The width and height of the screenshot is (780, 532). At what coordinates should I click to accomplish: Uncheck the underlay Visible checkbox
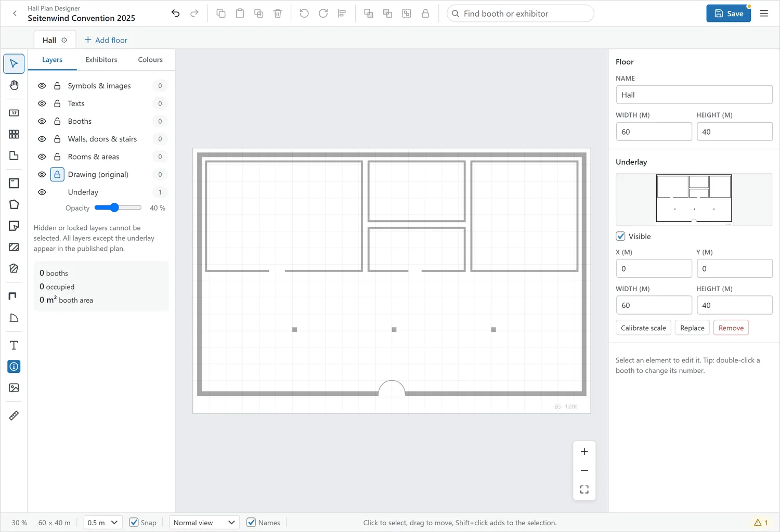click(620, 236)
